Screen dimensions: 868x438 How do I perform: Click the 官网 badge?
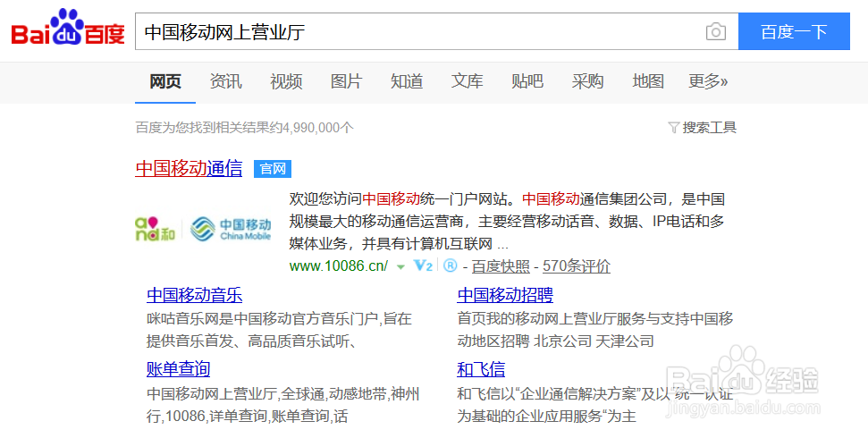273,169
